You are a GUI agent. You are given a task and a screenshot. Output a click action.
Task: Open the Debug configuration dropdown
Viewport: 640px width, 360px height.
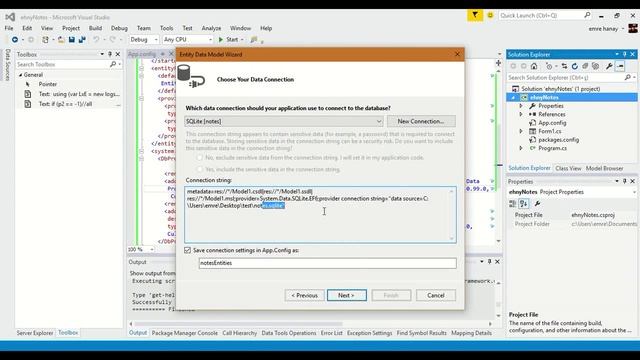(x=144, y=40)
